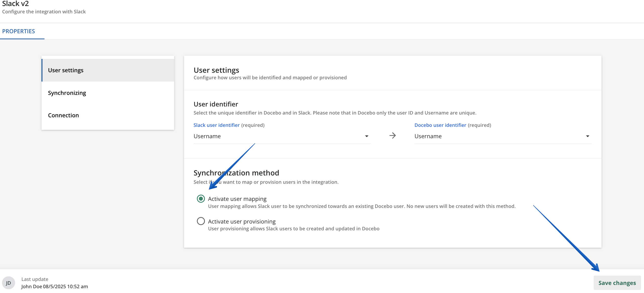Open the Docebo user identifier link
The image size is (644, 293).
[440, 125]
